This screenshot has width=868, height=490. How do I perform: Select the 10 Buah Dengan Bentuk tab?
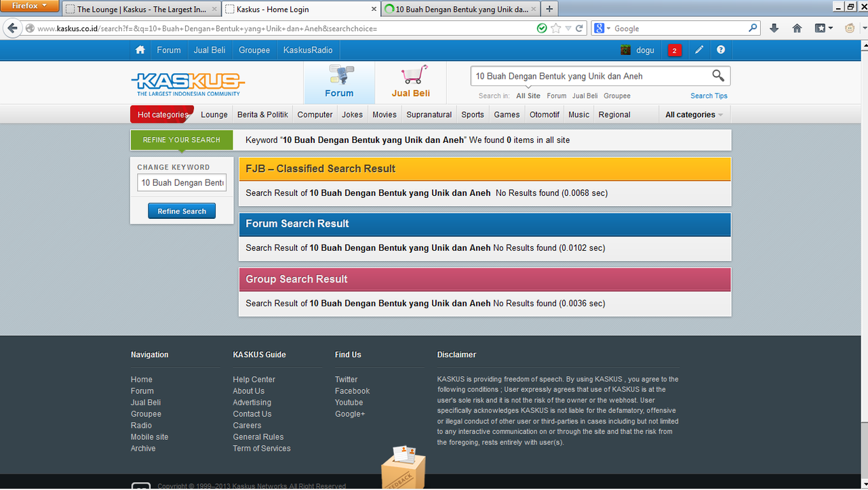click(460, 9)
